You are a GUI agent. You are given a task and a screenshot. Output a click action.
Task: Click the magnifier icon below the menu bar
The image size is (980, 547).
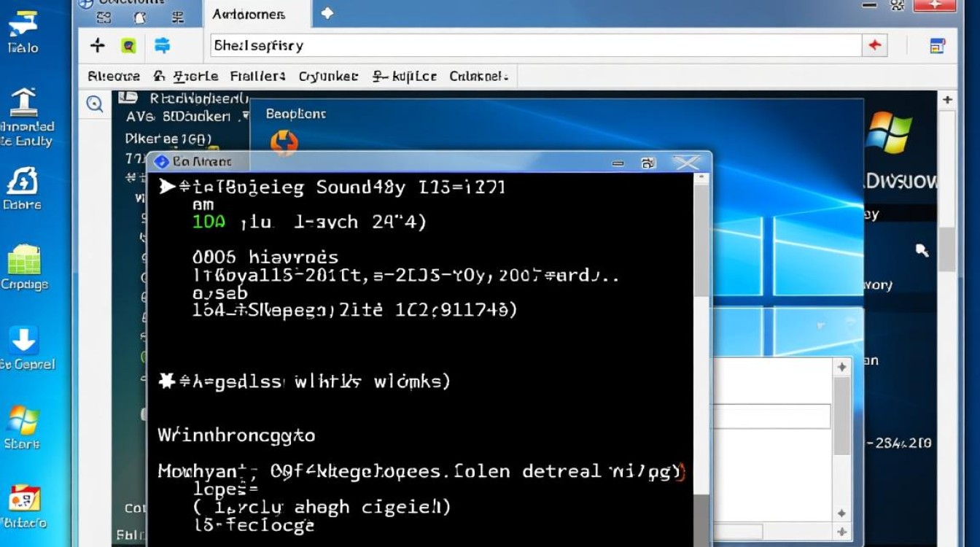click(x=95, y=104)
